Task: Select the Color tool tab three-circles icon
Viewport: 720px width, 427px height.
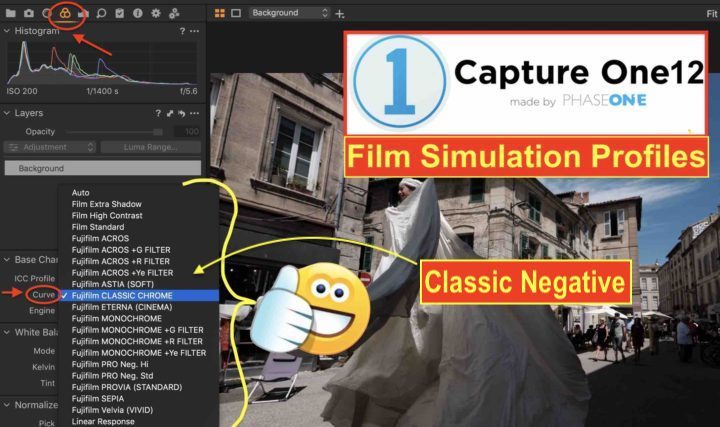Action: click(x=65, y=13)
